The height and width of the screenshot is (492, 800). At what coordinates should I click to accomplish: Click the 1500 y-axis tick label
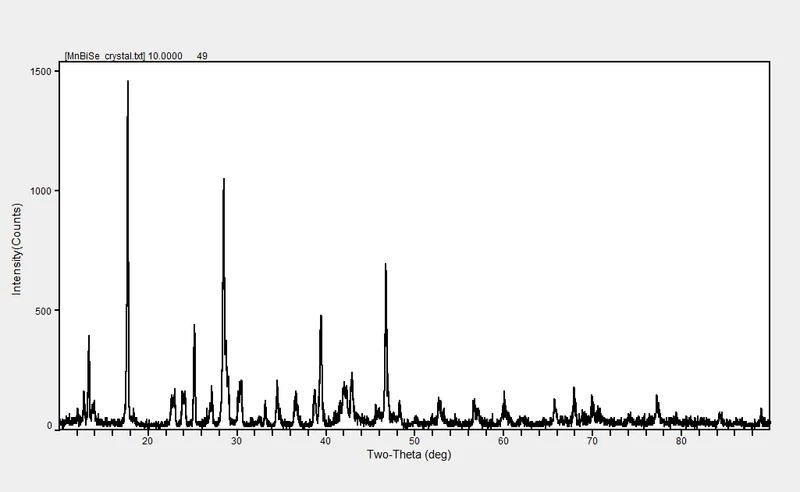[x=41, y=71]
